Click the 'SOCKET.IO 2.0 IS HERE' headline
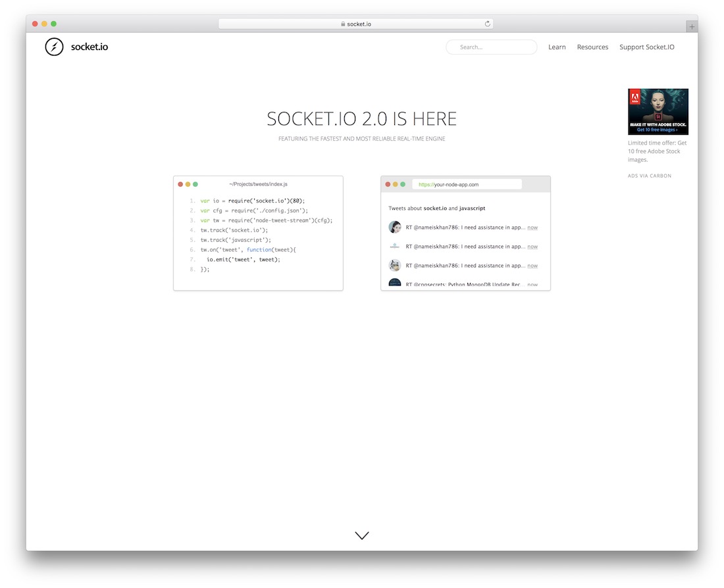Screen dimensions: 724x588 (361, 119)
